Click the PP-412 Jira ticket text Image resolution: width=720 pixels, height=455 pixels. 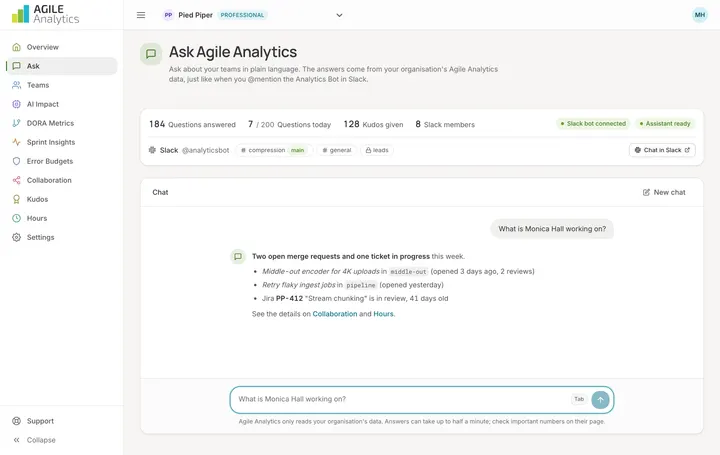pyautogui.click(x=289, y=298)
